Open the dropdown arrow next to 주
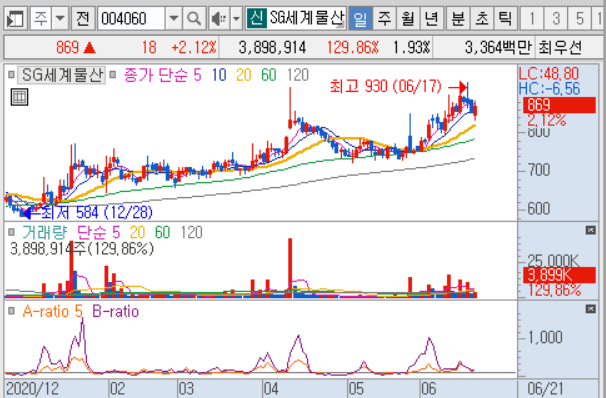 point(60,18)
